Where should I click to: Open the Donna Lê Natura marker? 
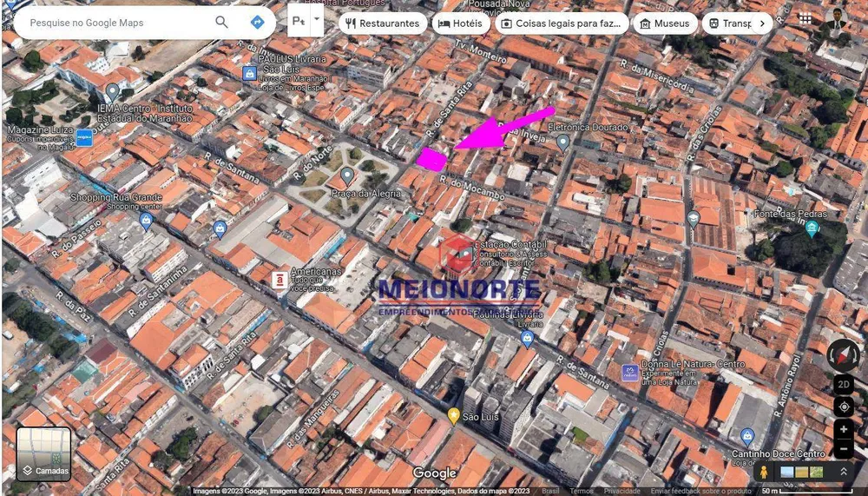click(630, 373)
